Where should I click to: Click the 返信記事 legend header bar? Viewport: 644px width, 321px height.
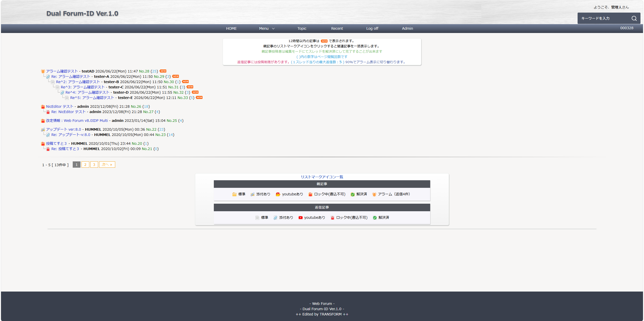click(x=322, y=207)
